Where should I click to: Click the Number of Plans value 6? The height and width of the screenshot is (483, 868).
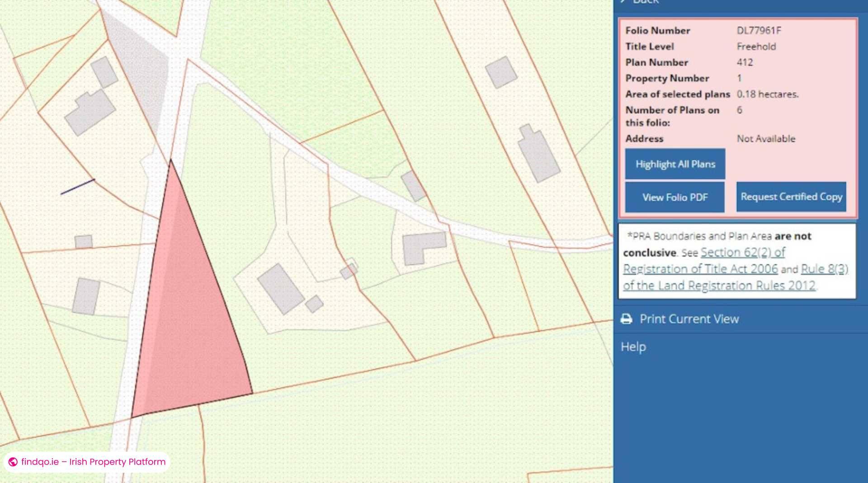[740, 110]
